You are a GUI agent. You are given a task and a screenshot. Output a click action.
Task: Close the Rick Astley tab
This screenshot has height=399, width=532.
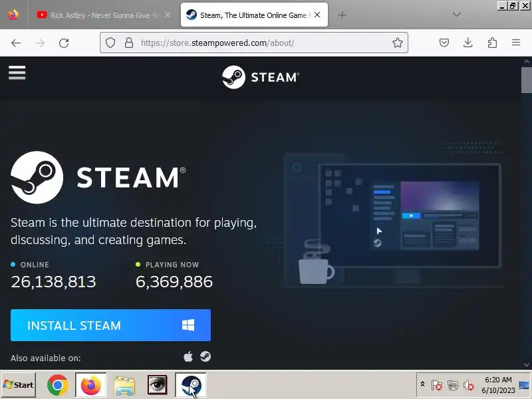[168, 15]
